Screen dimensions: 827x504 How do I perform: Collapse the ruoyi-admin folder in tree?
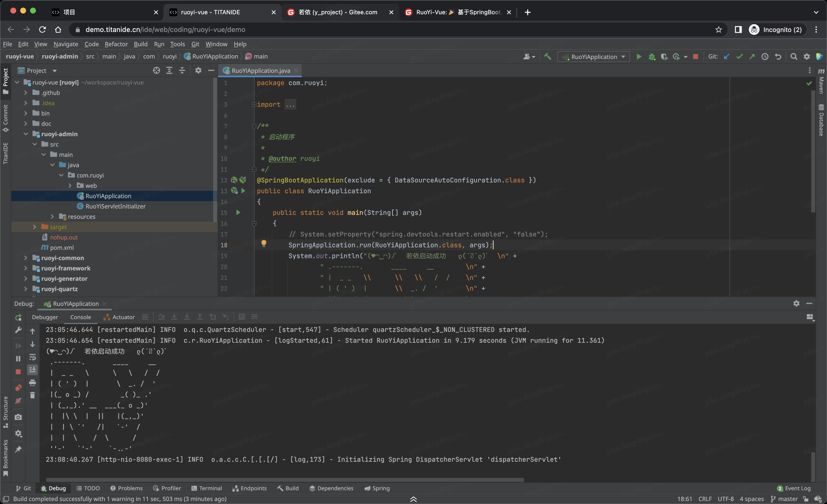coord(26,134)
